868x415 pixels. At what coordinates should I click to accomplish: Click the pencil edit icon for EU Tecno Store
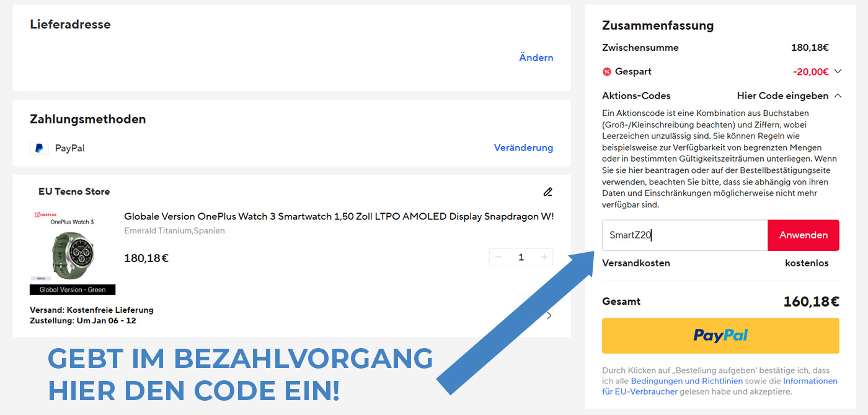547,192
